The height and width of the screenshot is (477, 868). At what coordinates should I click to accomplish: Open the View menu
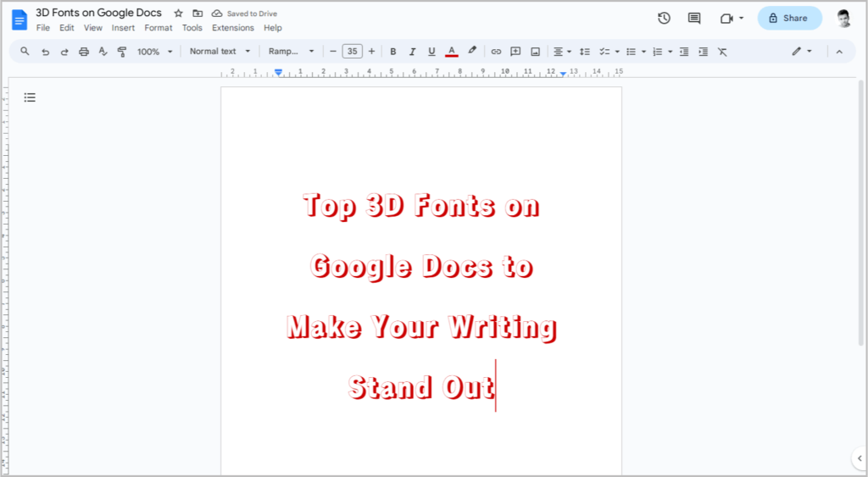tap(92, 28)
